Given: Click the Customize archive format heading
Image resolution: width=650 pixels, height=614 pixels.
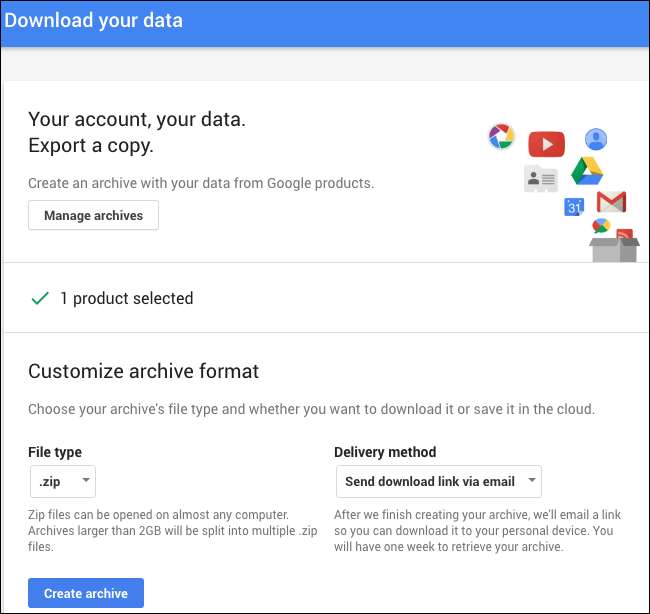Looking at the screenshot, I should pyautogui.click(x=143, y=371).
